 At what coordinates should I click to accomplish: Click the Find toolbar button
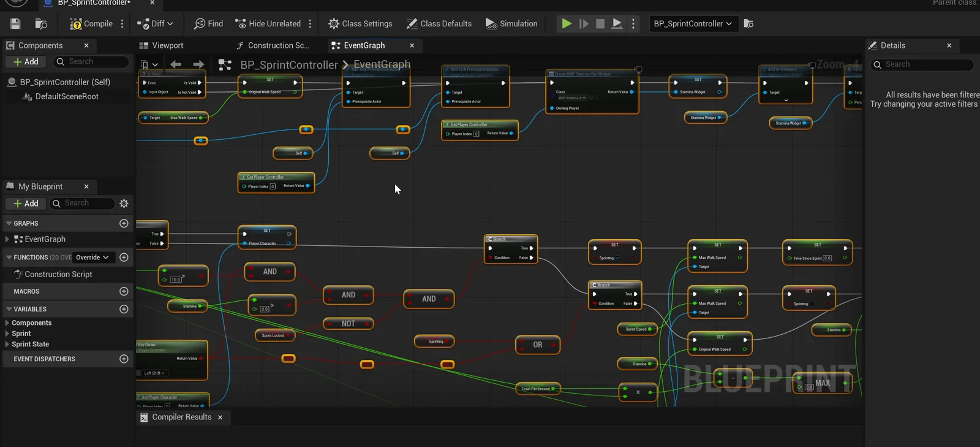pos(208,24)
